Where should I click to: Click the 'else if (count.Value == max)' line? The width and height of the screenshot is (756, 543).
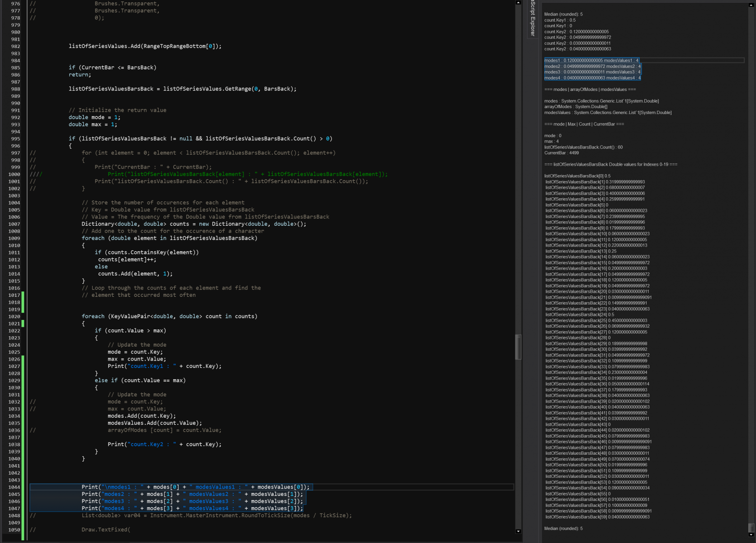140,381
